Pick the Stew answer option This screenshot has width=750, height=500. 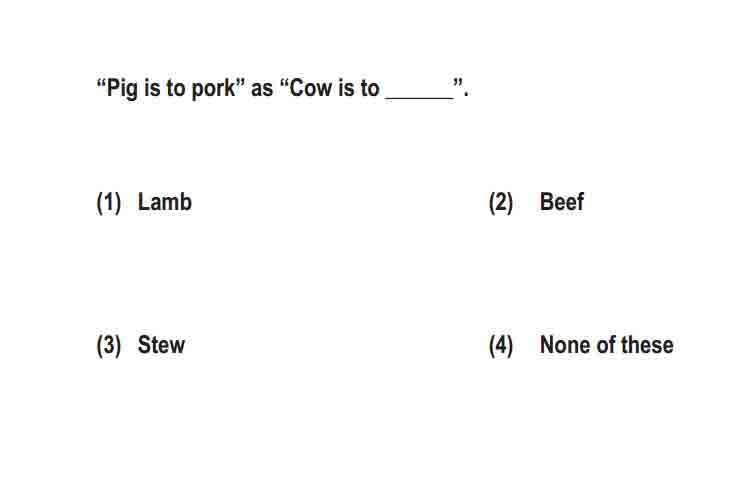[161, 345]
